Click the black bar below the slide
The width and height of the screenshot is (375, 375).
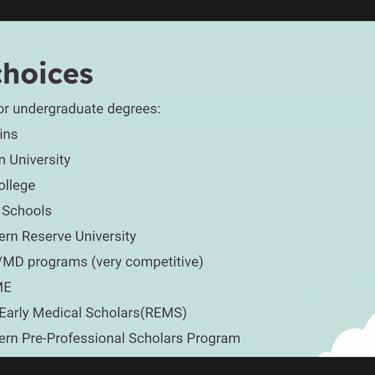pyautogui.click(x=187, y=366)
